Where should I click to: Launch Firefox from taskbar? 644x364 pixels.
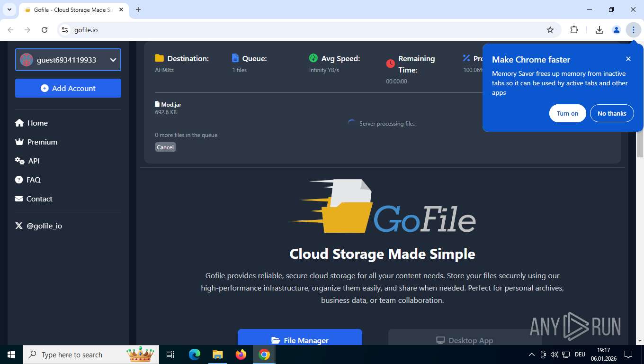point(241,355)
